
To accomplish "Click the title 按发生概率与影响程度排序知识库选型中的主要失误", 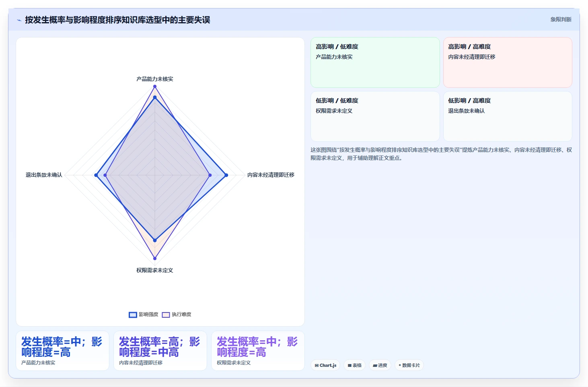I will tap(117, 20).
